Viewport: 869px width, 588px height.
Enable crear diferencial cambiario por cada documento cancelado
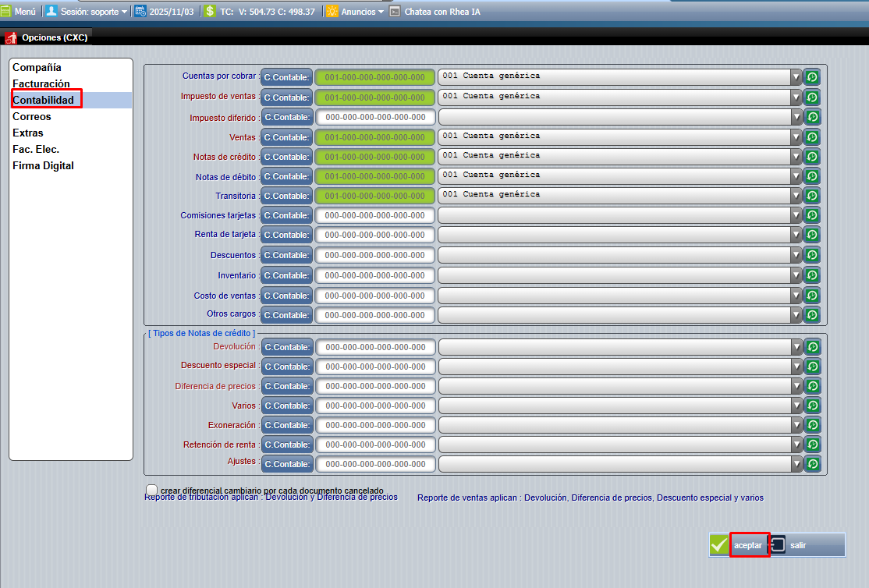click(152, 490)
